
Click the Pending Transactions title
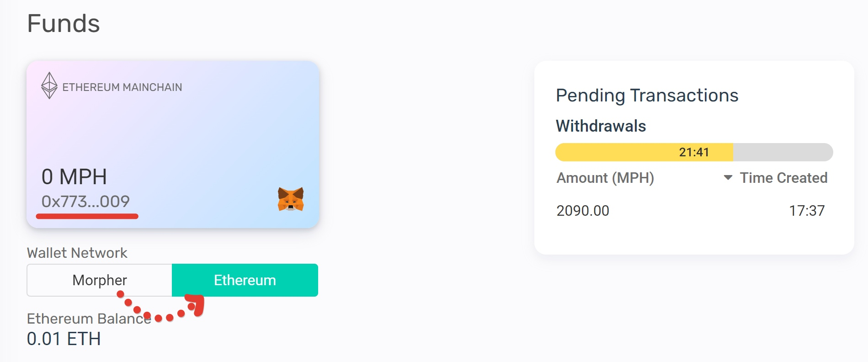(x=647, y=96)
